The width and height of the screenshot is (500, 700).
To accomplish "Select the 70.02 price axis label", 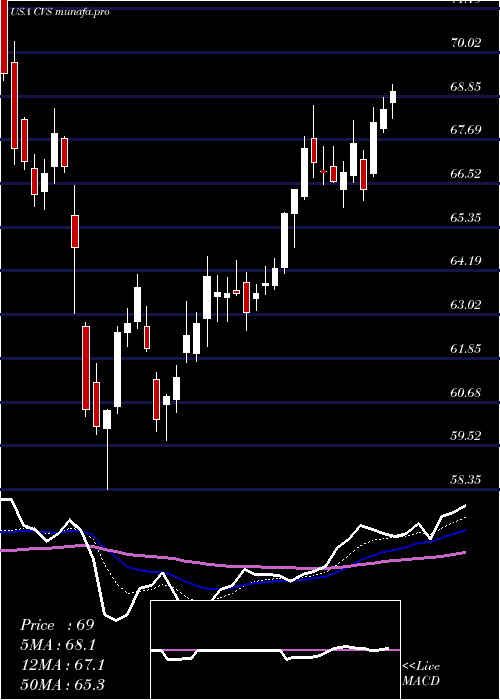I will (x=466, y=43).
